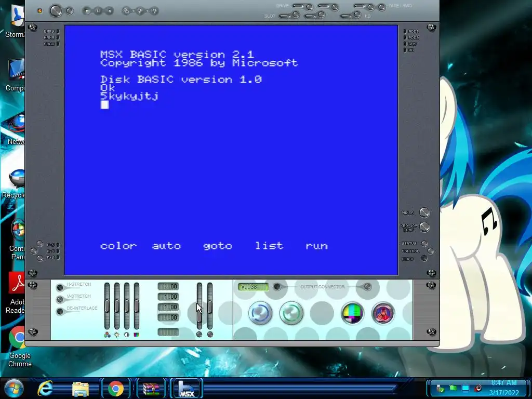Open the KBD-JOY CONF knob
The height and width of the screenshot is (399, 532).
tap(424, 227)
